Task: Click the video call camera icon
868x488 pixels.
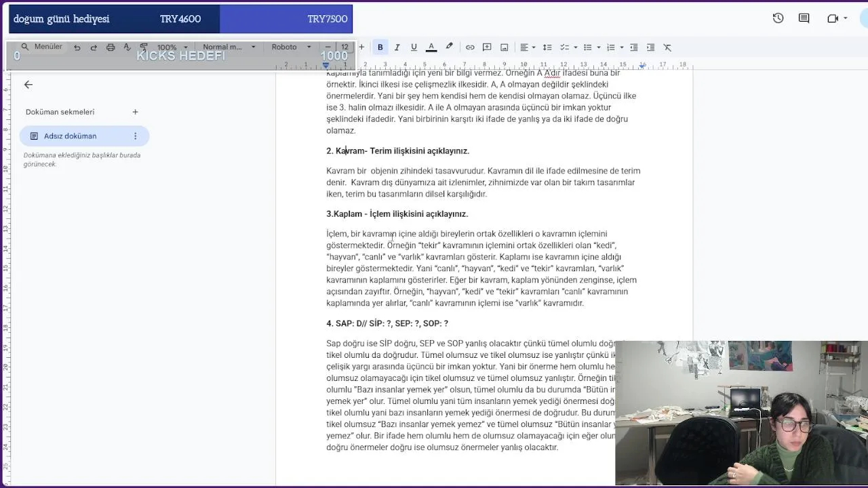Action: 833,18
